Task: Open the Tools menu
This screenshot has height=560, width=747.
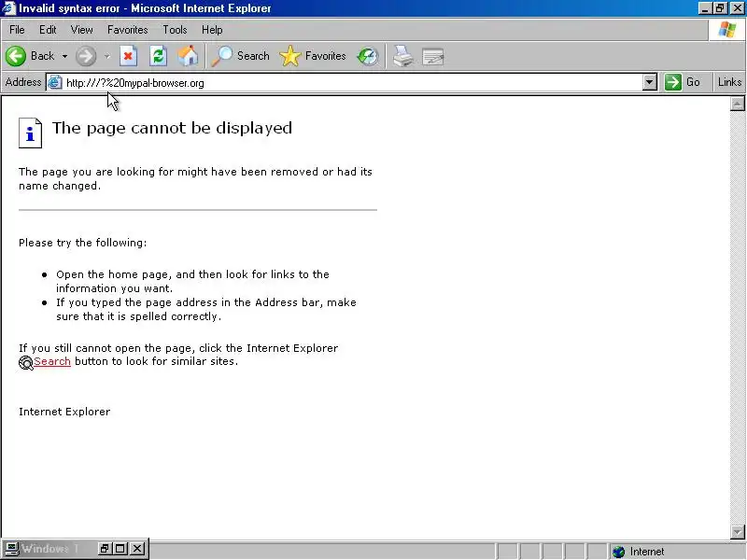Action: (x=175, y=30)
